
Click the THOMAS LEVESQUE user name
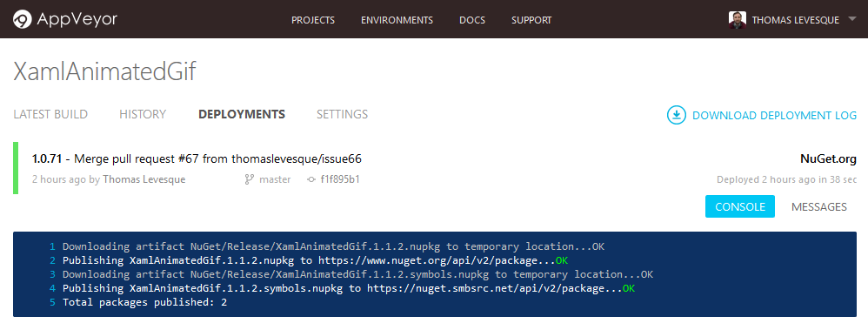(796, 20)
